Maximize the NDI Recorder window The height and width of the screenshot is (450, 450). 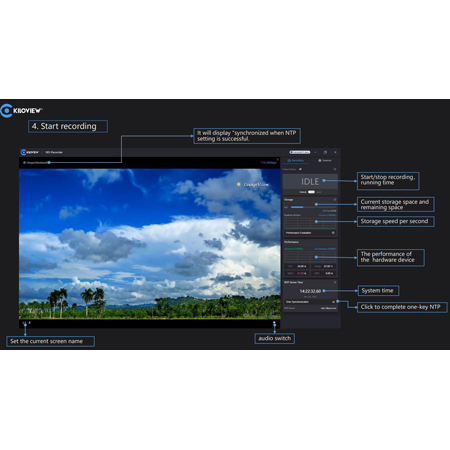325,152
